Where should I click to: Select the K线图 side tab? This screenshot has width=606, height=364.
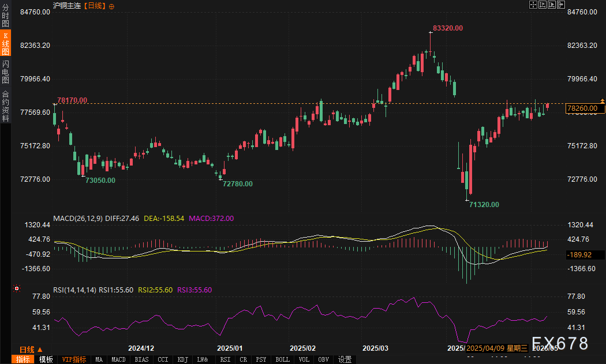pyautogui.click(x=5, y=44)
